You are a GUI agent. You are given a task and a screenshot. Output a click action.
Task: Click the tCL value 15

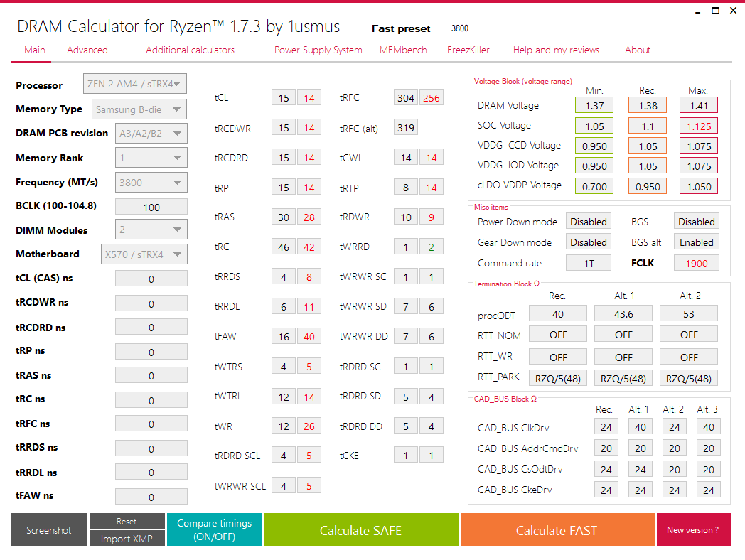click(284, 97)
